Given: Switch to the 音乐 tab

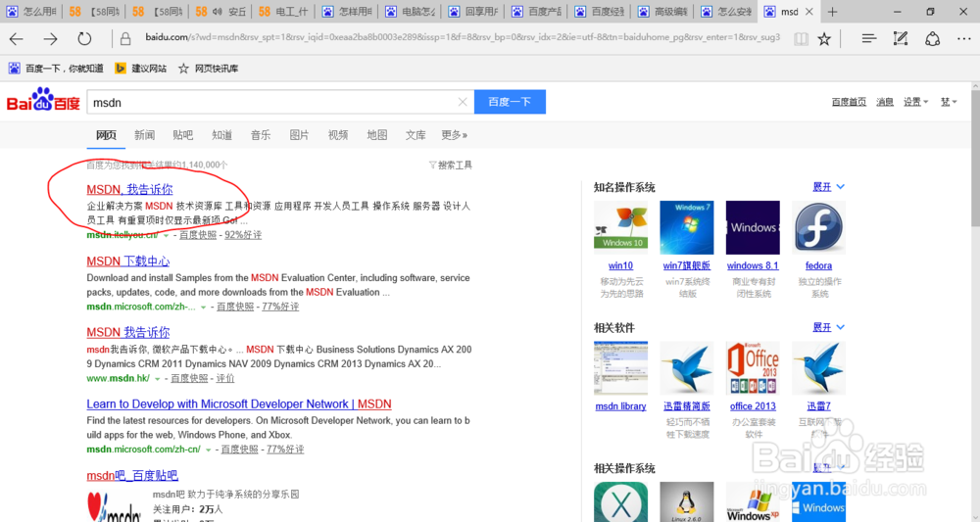Looking at the screenshot, I should (x=261, y=135).
